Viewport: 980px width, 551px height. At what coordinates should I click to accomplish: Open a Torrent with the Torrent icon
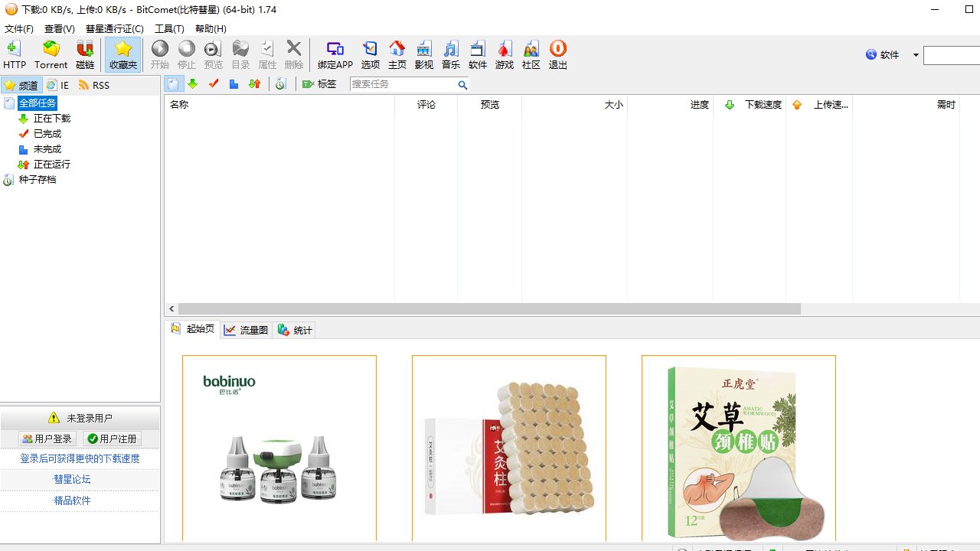pyautogui.click(x=51, y=54)
